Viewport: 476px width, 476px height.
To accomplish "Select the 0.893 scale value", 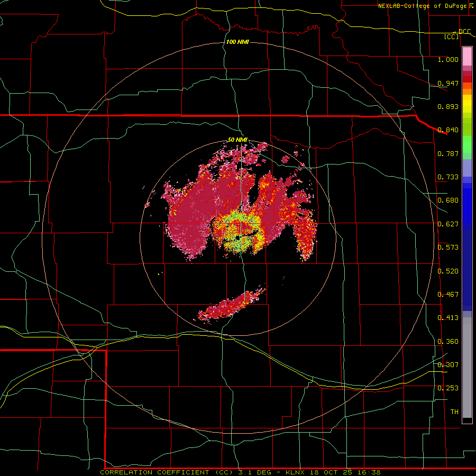I will [448, 106].
